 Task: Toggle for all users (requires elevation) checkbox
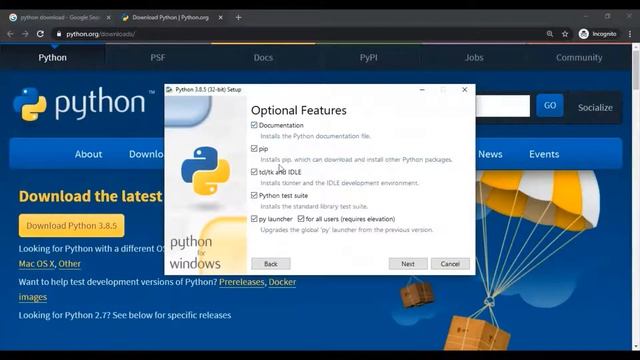301,219
